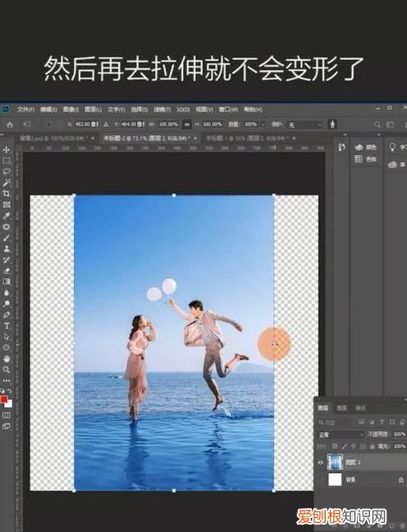Select the 背景 layer thumbnail
Viewport: 407px width, 532px height.
click(335, 479)
